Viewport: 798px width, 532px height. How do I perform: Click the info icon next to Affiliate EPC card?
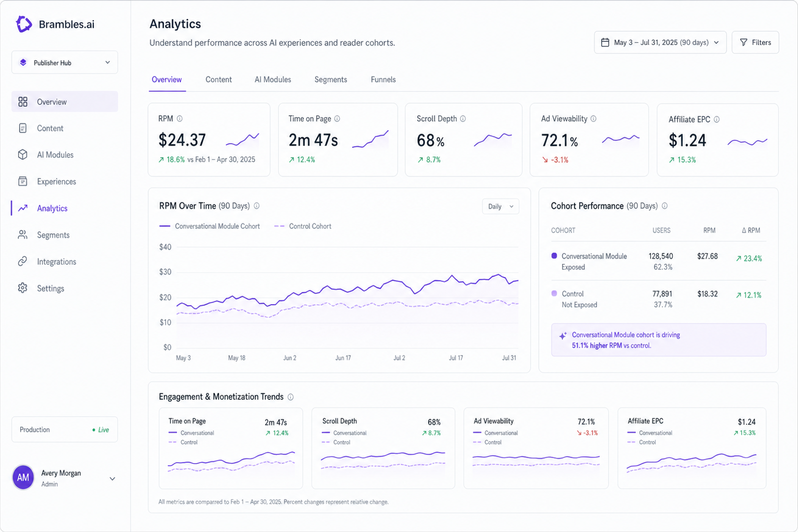click(717, 120)
